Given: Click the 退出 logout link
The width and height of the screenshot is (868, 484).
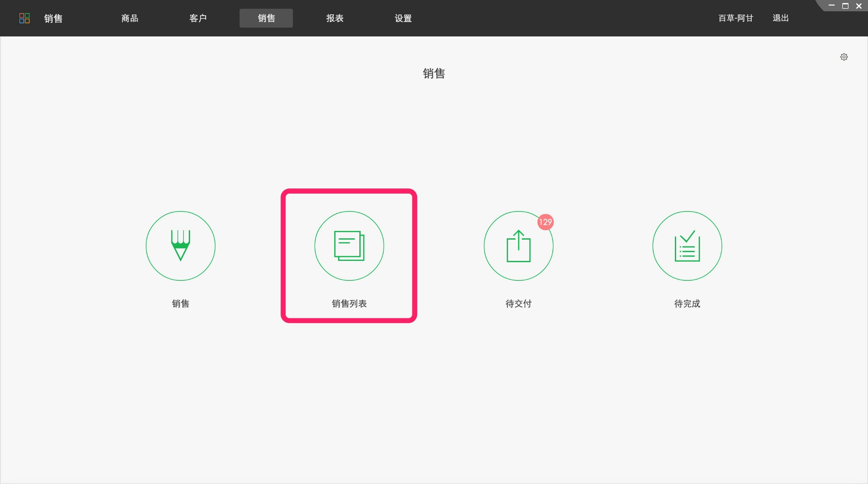Looking at the screenshot, I should (x=780, y=18).
